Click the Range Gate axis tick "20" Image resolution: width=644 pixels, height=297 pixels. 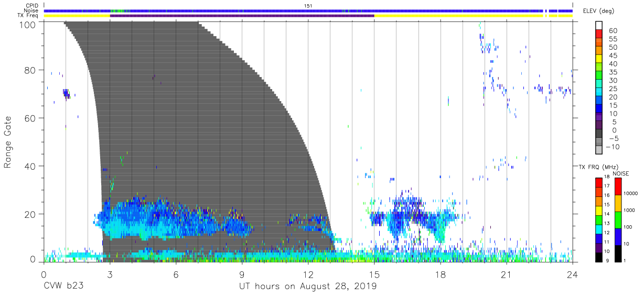31,214
